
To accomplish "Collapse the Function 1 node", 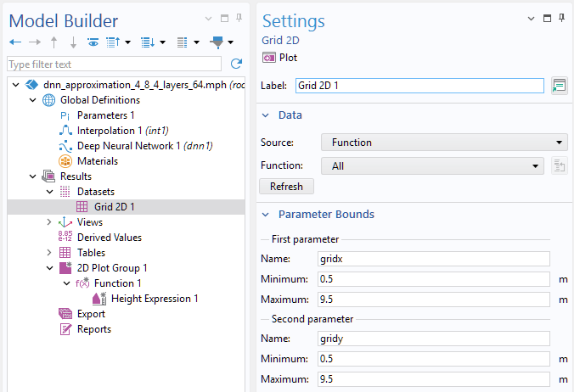I will 66,283.
